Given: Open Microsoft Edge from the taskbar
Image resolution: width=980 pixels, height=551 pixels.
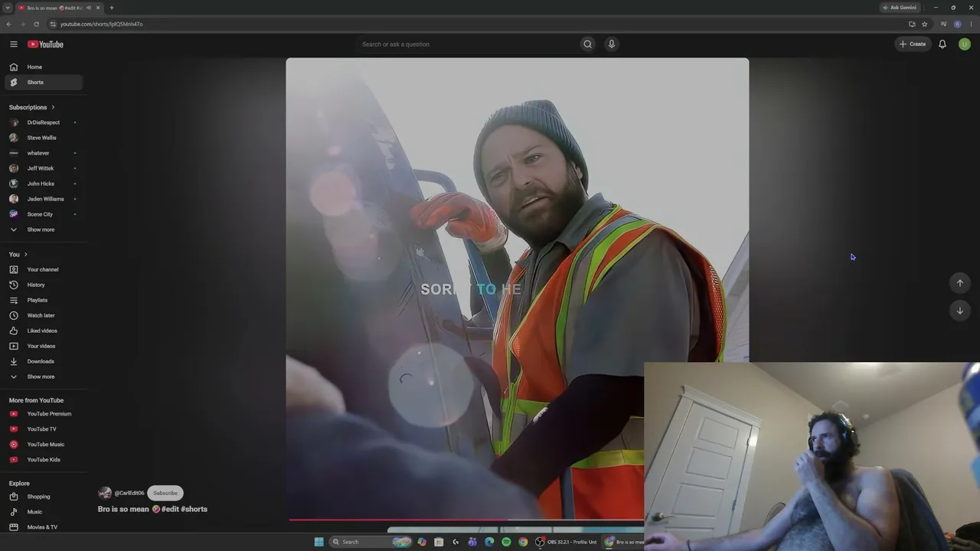Looking at the screenshot, I should coord(489,542).
